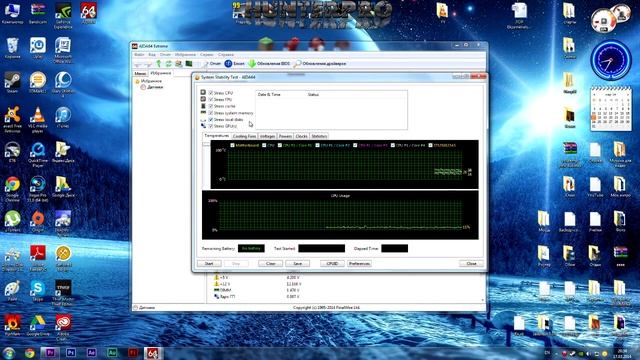Click the calendar desktop gadget
This screenshot has width=640, height=360.
click(611, 108)
